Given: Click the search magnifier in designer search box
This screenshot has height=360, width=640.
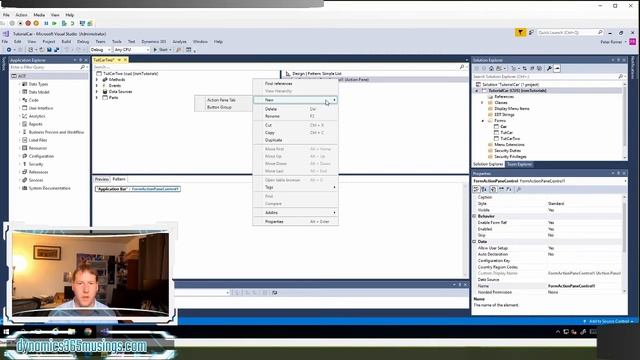Looking at the screenshot, I should click(x=462, y=67).
